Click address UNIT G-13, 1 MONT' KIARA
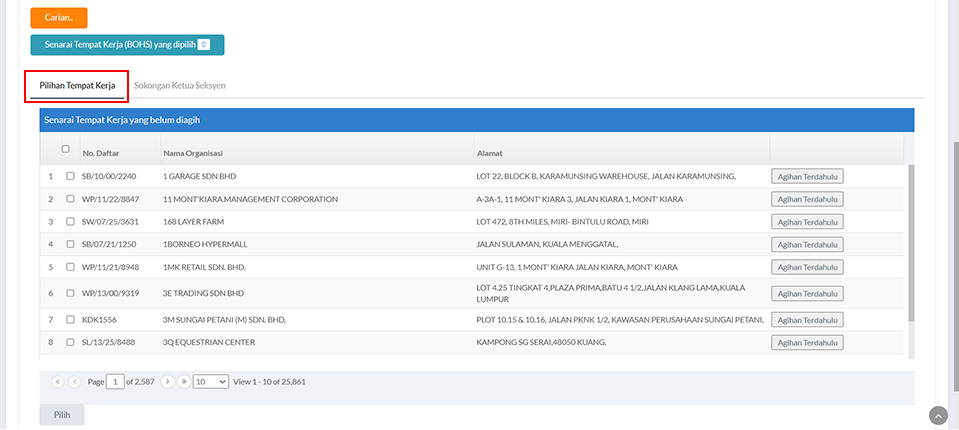Viewport: 959px width, 430px height. [577, 267]
